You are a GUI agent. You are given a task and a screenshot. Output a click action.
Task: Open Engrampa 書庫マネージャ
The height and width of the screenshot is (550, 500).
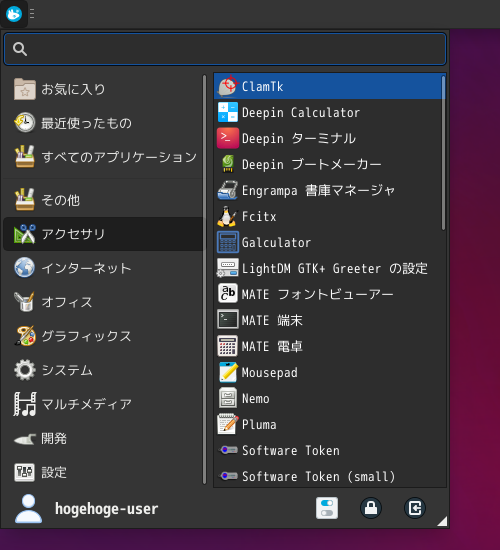[x=329, y=190]
